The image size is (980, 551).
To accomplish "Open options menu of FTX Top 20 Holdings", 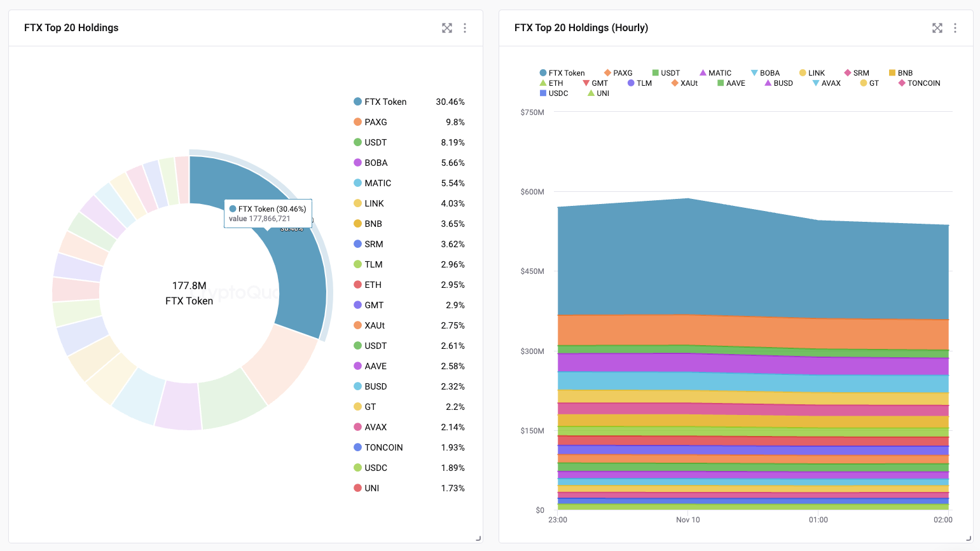I will (465, 28).
